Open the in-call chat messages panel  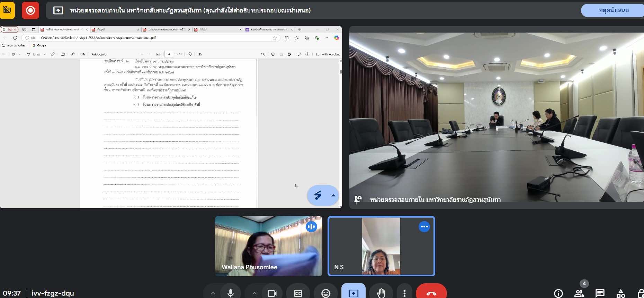click(600, 293)
